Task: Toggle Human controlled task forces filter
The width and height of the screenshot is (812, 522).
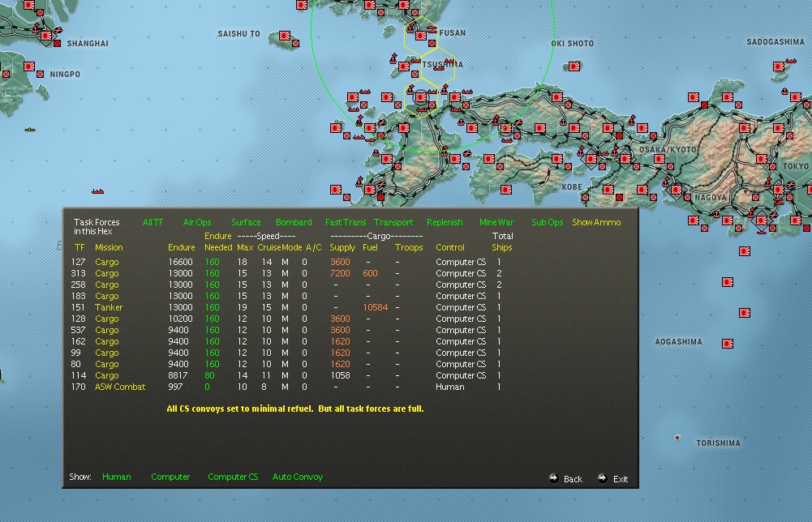Action: (x=117, y=477)
